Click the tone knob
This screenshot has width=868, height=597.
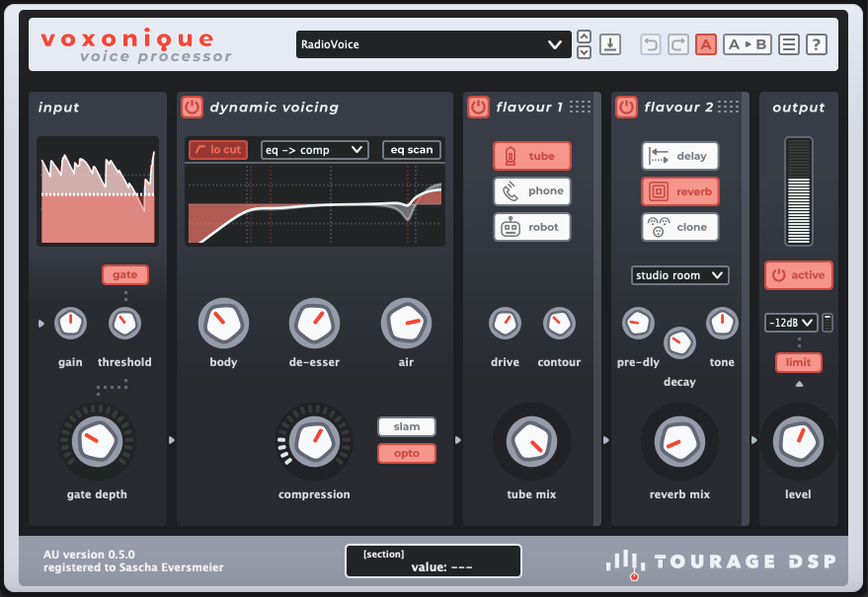722,323
